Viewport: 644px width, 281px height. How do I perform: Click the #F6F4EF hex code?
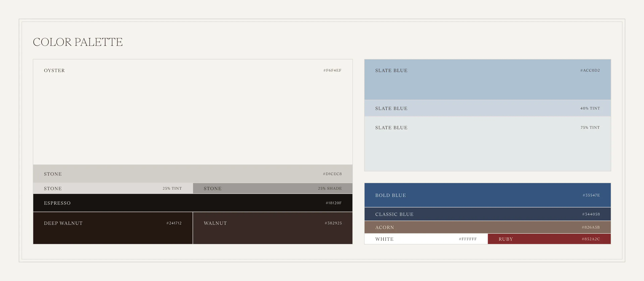pos(332,70)
